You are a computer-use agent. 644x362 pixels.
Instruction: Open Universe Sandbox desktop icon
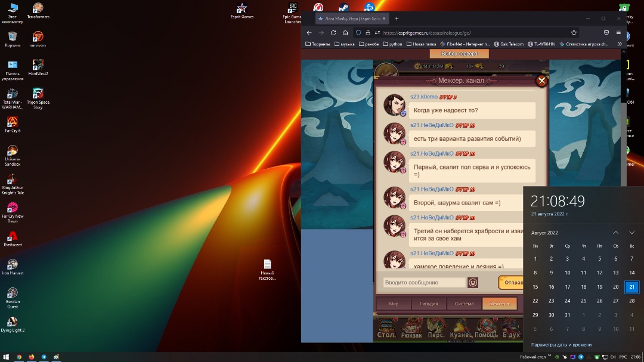point(13,155)
